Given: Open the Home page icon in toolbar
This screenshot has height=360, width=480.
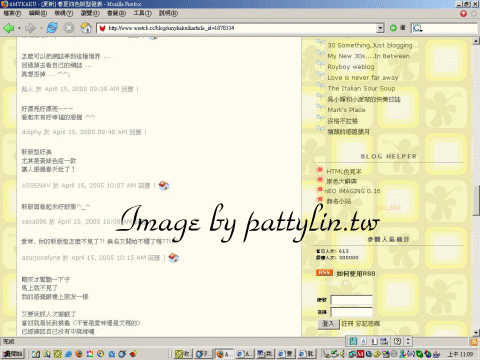Looking at the screenshot, I should point(86,28).
